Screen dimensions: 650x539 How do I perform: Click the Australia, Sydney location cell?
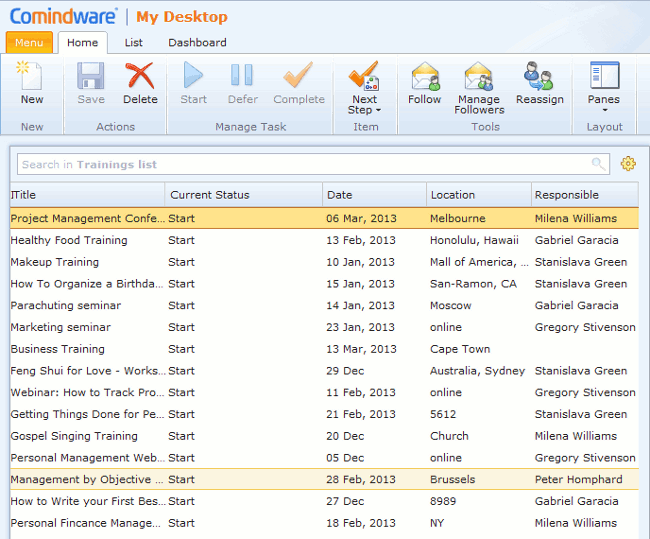[477, 371]
